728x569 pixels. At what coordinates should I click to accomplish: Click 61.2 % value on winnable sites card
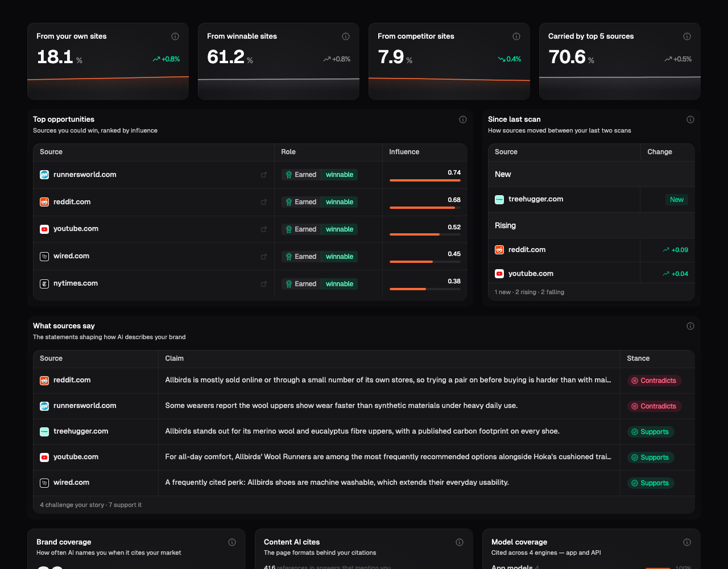(x=230, y=57)
